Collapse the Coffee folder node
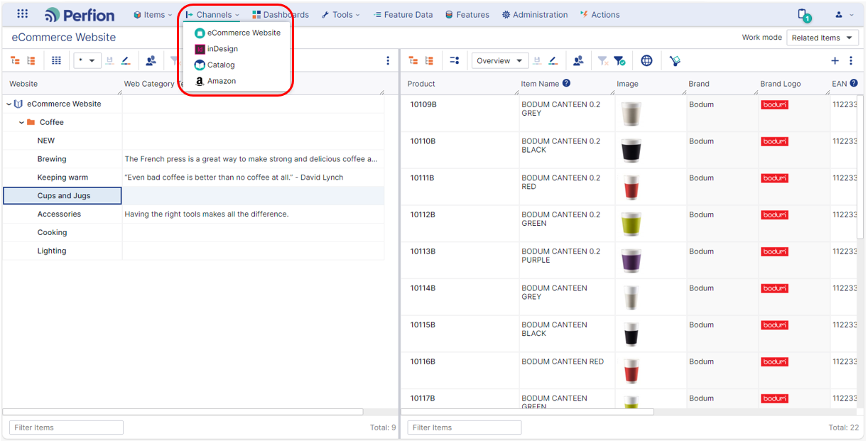Viewport: 868px width, 441px height. point(21,122)
